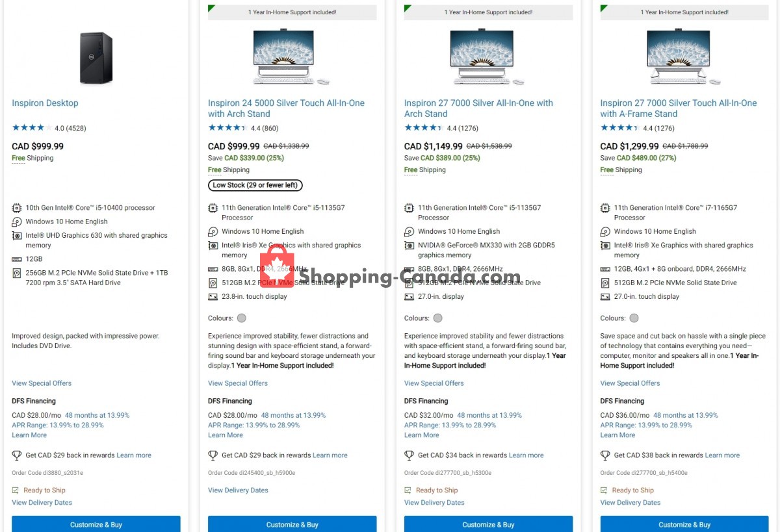
Task: Pick the silver colour swatch on Inspiron 27 7000 A-Frame
Action: (634, 318)
